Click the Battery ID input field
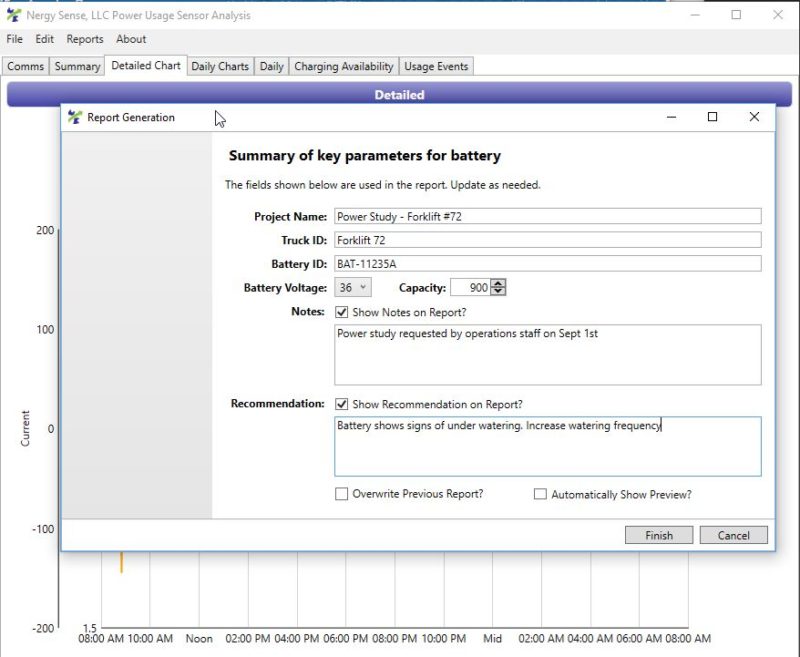Image resolution: width=800 pixels, height=657 pixels. [x=547, y=264]
